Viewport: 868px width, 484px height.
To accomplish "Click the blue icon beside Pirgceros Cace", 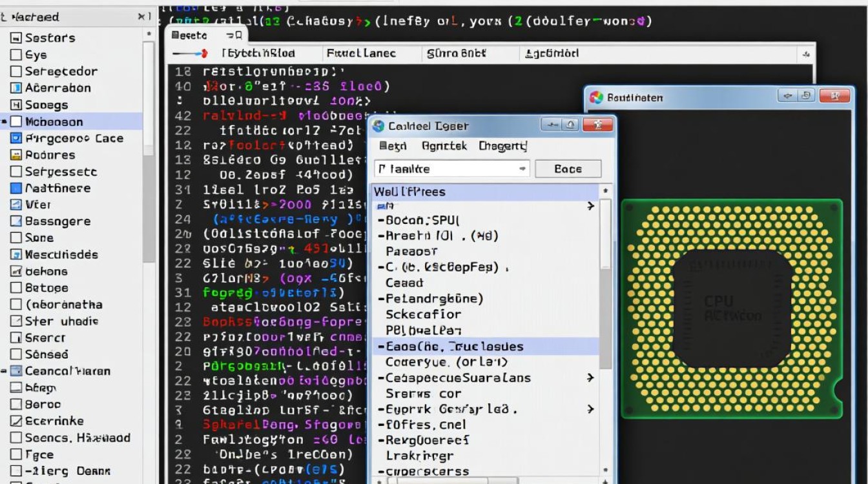I will [x=16, y=138].
